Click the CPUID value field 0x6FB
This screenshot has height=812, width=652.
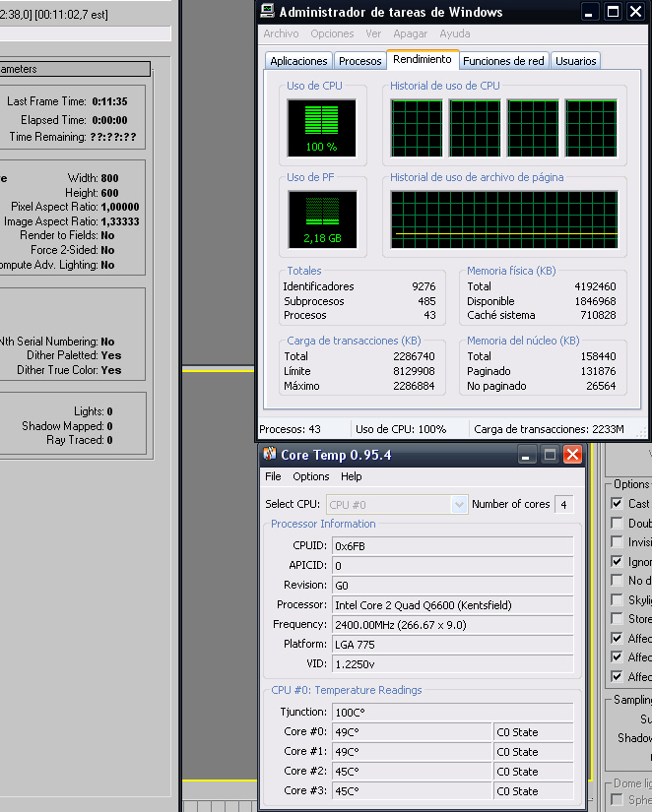pyautogui.click(x=452, y=546)
